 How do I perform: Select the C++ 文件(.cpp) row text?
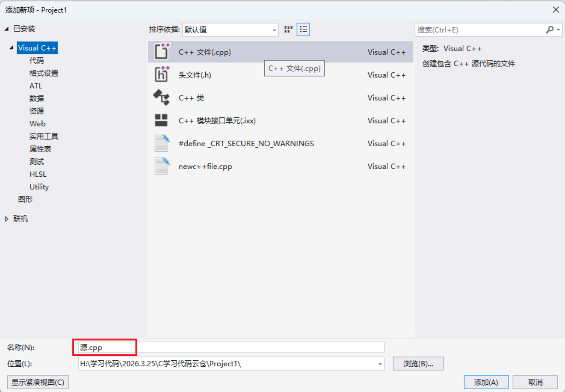tap(205, 52)
